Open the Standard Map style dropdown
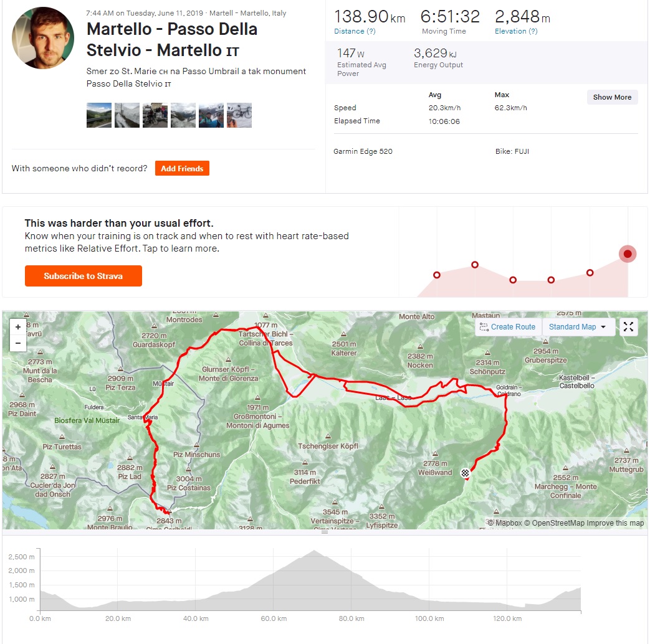This screenshot has height=644, width=650. pos(577,327)
